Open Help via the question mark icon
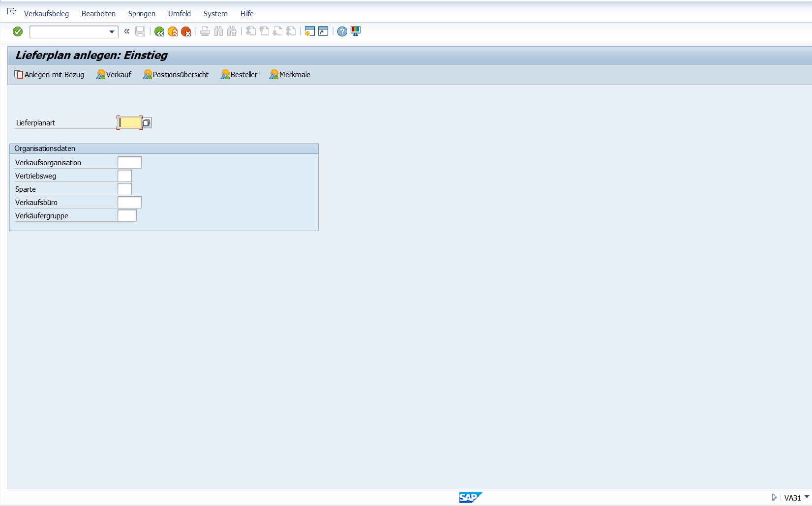812x506 pixels. pyautogui.click(x=342, y=31)
